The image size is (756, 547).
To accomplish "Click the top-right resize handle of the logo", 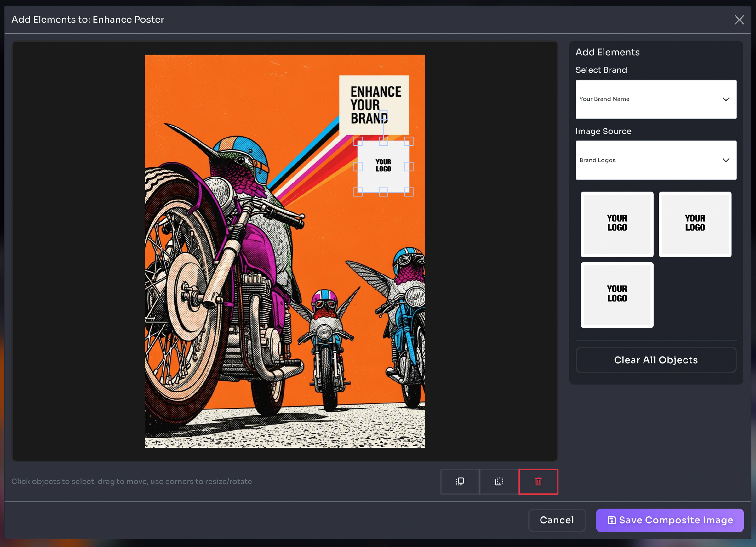I will 409,141.
